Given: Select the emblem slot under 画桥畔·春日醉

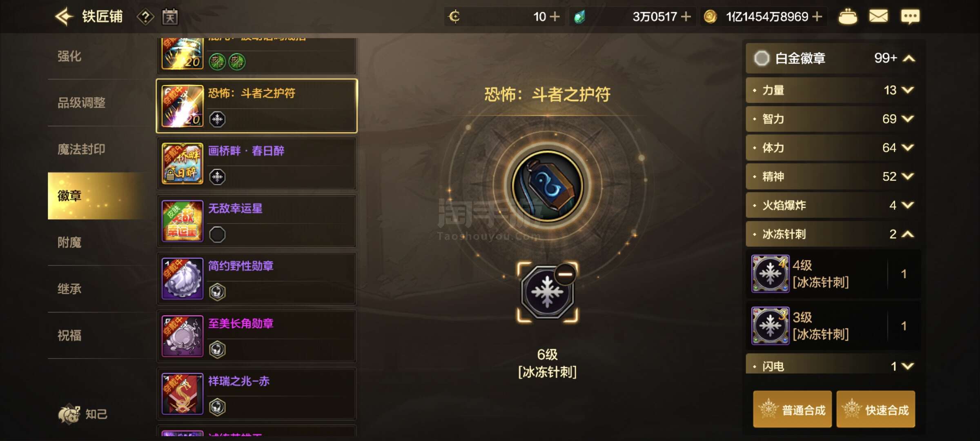Looking at the screenshot, I should [217, 177].
